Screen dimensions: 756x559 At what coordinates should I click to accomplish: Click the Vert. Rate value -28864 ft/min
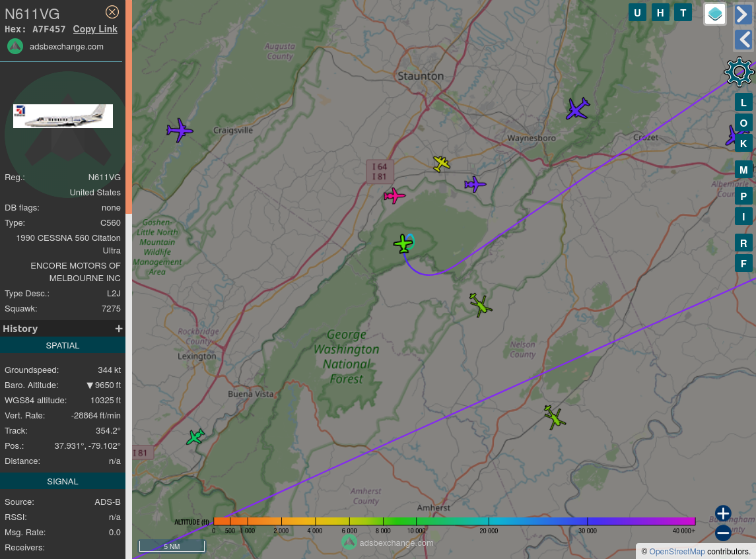(96, 416)
